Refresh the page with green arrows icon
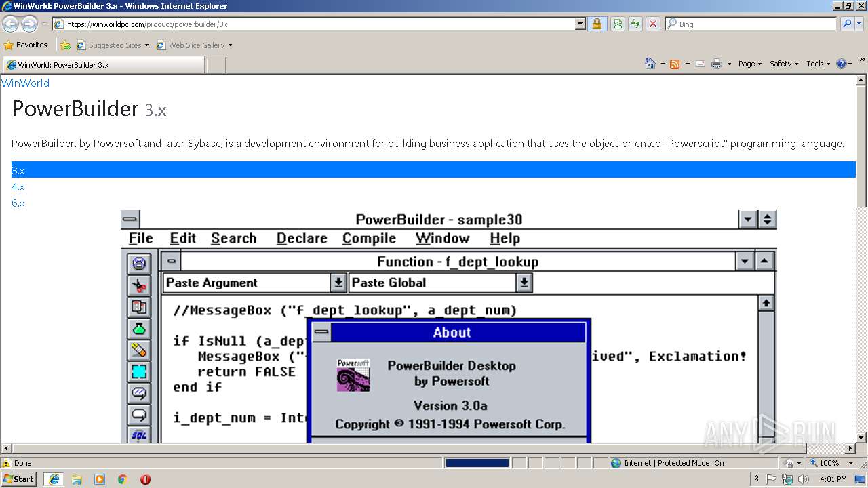The image size is (868, 488). pos(635,24)
